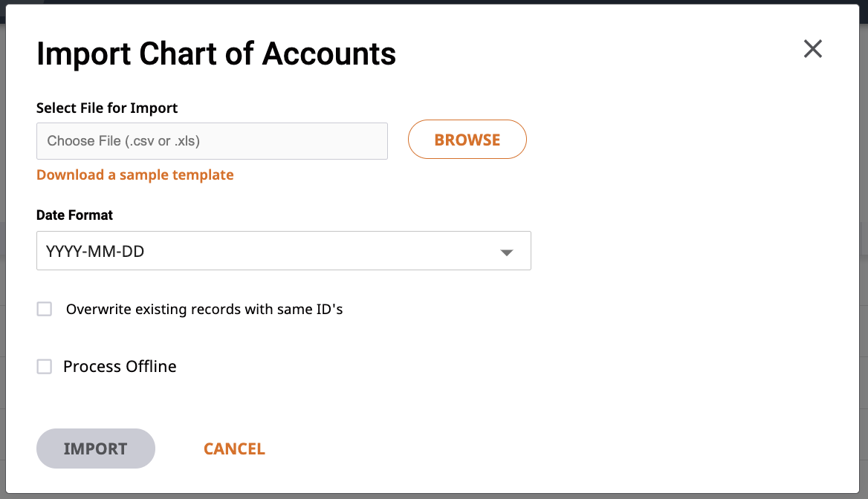The image size is (868, 499).
Task: Cancel the chart of accounts import
Action: point(234,449)
